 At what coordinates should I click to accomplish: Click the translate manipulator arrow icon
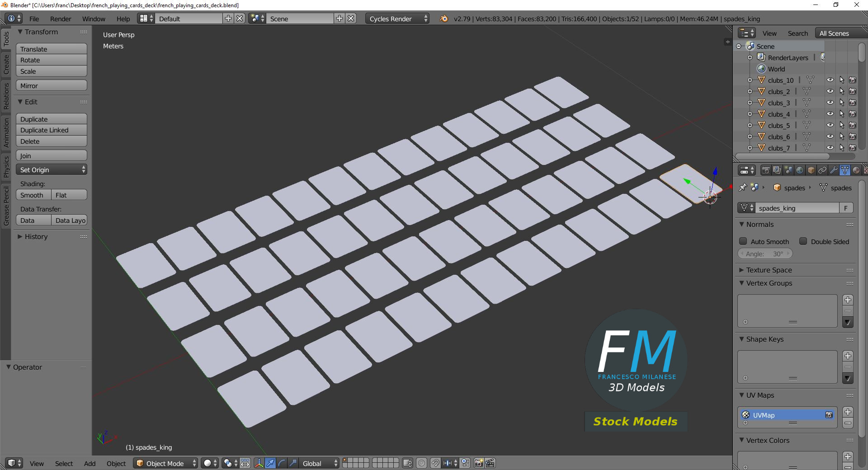[270, 463]
